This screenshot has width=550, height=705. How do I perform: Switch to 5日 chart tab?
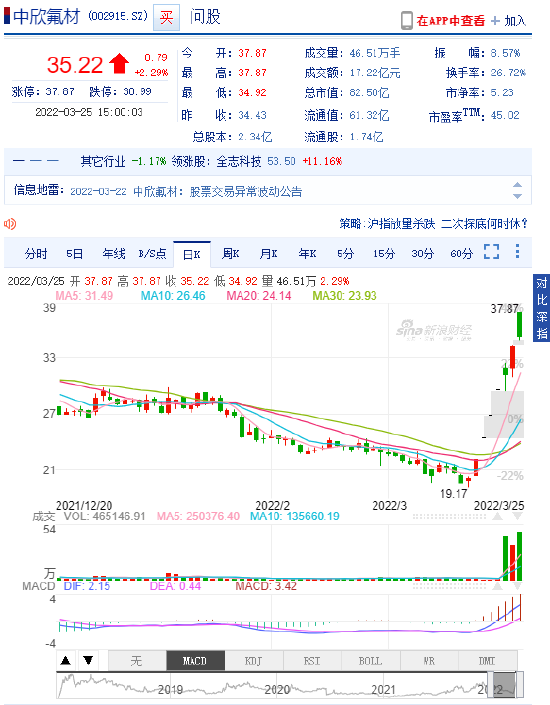coord(75,254)
